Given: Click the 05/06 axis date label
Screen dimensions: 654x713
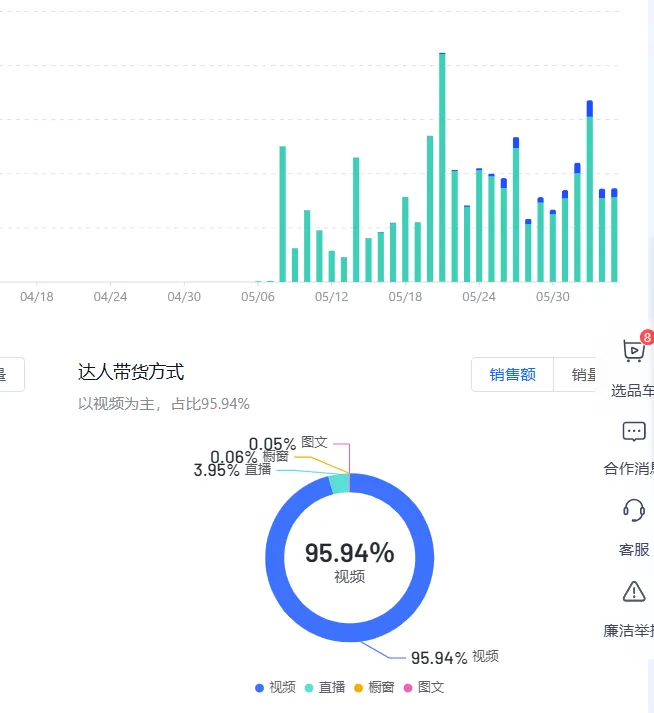Looking at the screenshot, I should pyautogui.click(x=258, y=297).
